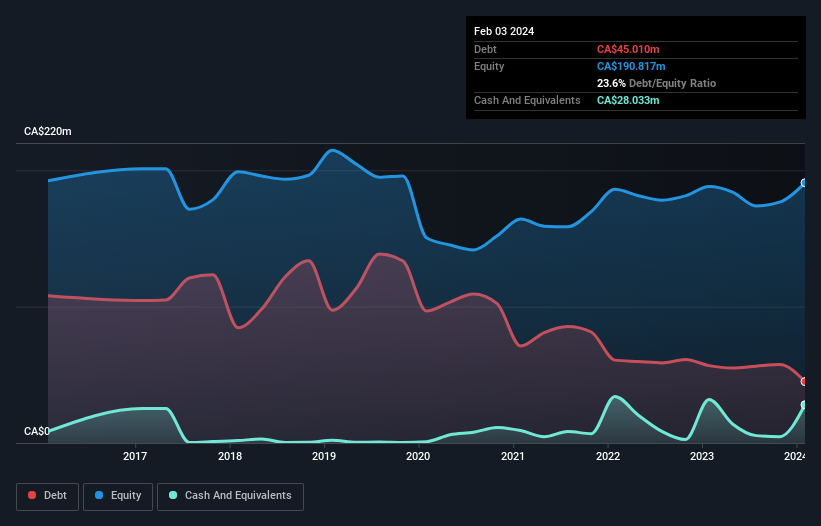
Task: Click the tooltip's Debt label
Action: tap(485, 49)
